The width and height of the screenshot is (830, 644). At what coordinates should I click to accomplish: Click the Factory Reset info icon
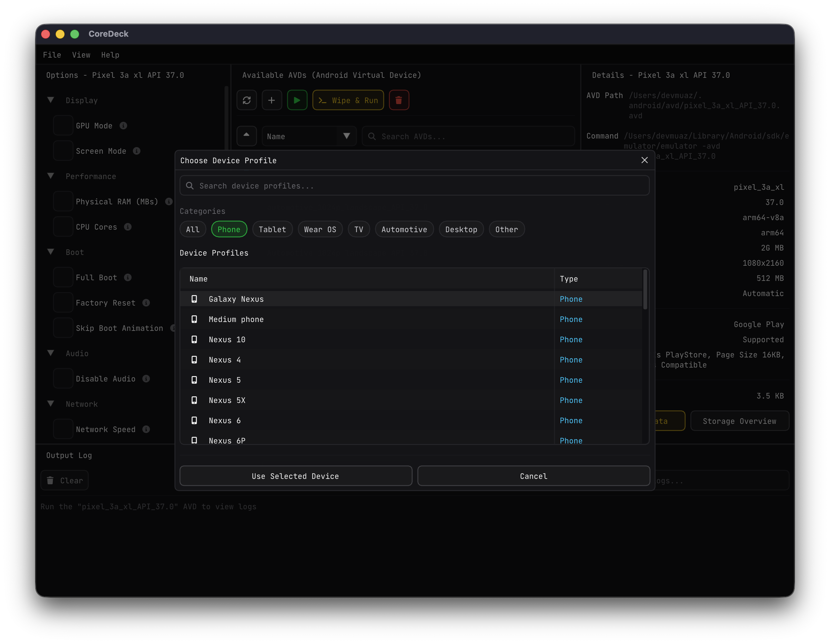(x=146, y=303)
